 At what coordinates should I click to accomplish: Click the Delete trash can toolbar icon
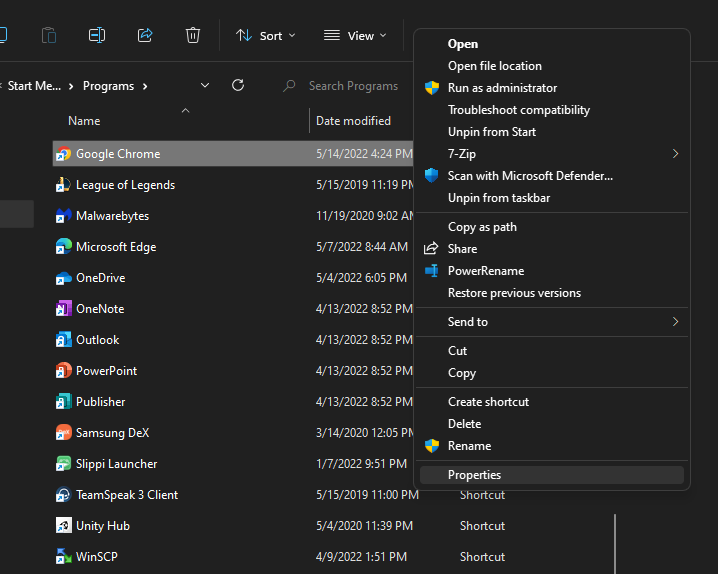coord(193,35)
